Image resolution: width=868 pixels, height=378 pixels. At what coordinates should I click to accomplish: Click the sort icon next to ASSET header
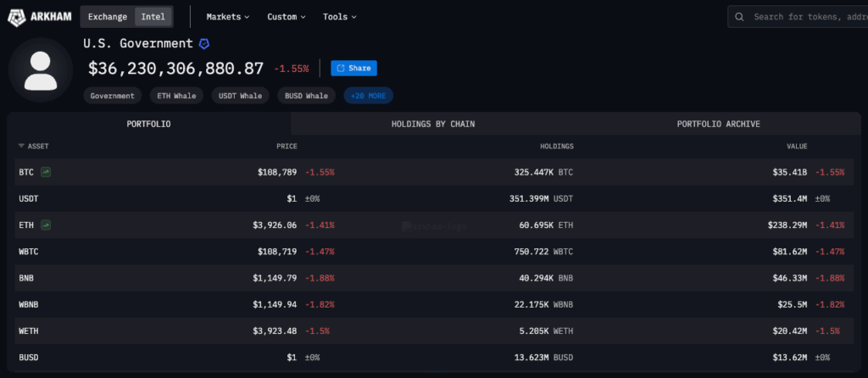click(21, 147)
